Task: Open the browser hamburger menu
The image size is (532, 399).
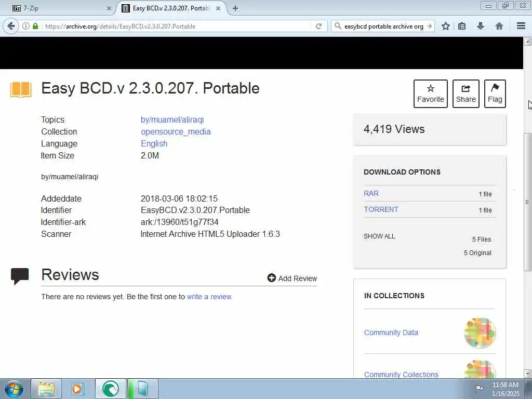Action: [x=521, y=26]
